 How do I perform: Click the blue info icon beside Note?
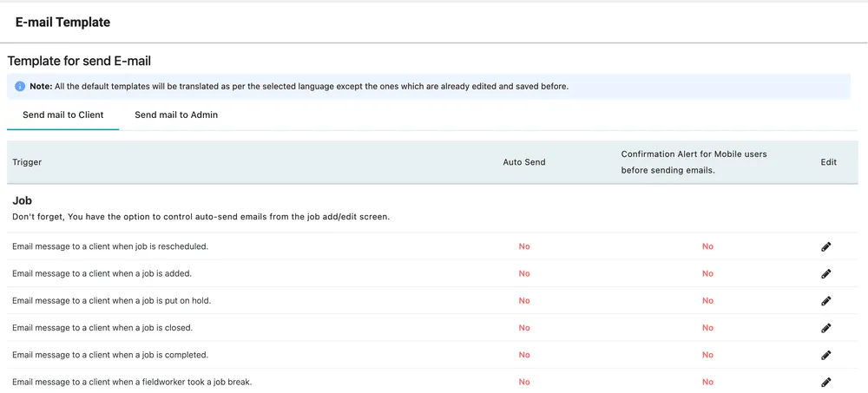(20, 87)
